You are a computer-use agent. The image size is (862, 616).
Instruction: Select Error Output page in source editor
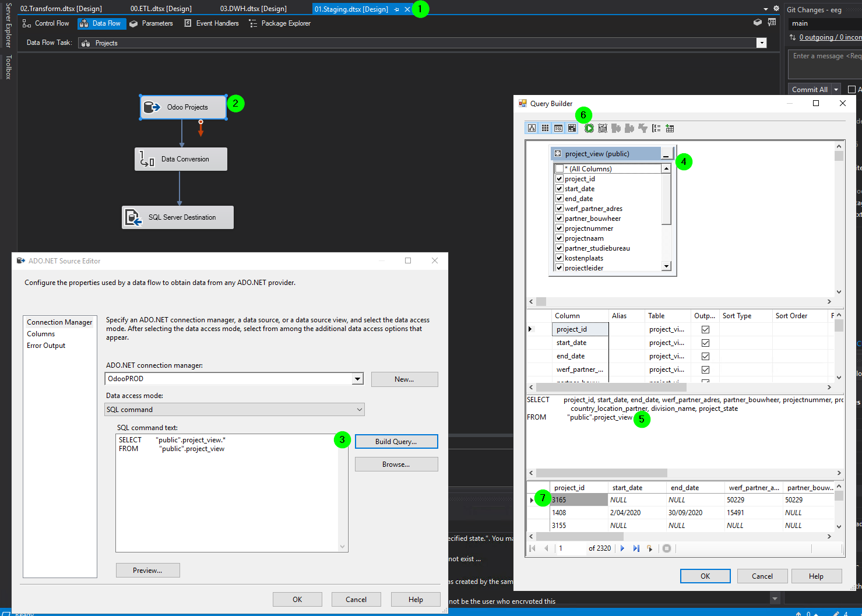click(46, 346)
